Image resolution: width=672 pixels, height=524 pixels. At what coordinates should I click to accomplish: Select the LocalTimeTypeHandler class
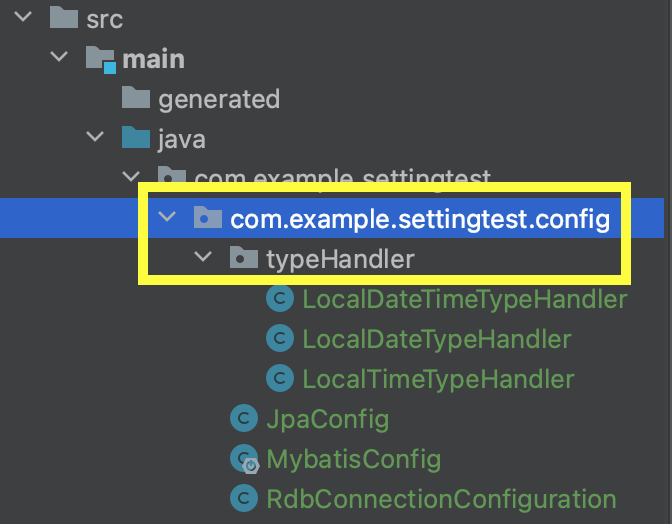coord(438,379)
